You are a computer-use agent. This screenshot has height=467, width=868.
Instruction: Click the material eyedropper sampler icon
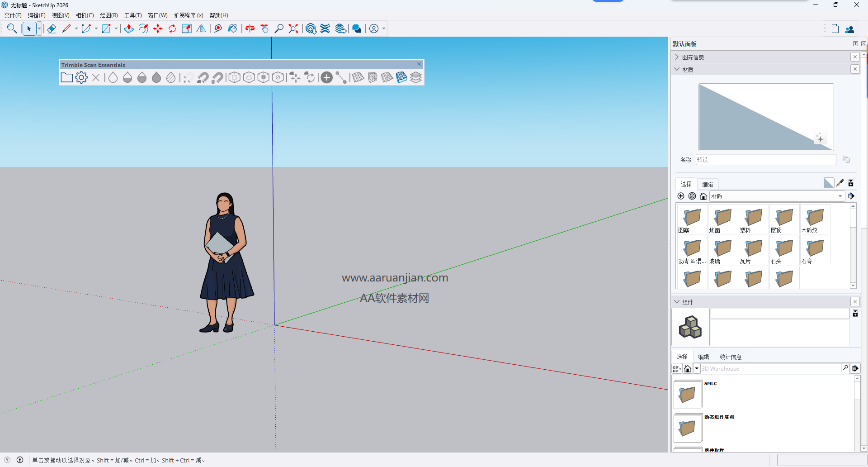coord(840,183)
